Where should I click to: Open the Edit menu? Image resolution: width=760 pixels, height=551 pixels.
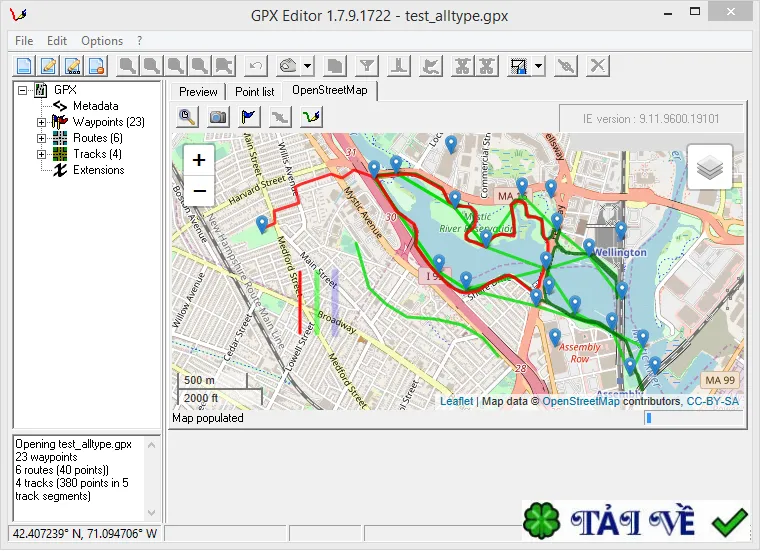[57, 41]
